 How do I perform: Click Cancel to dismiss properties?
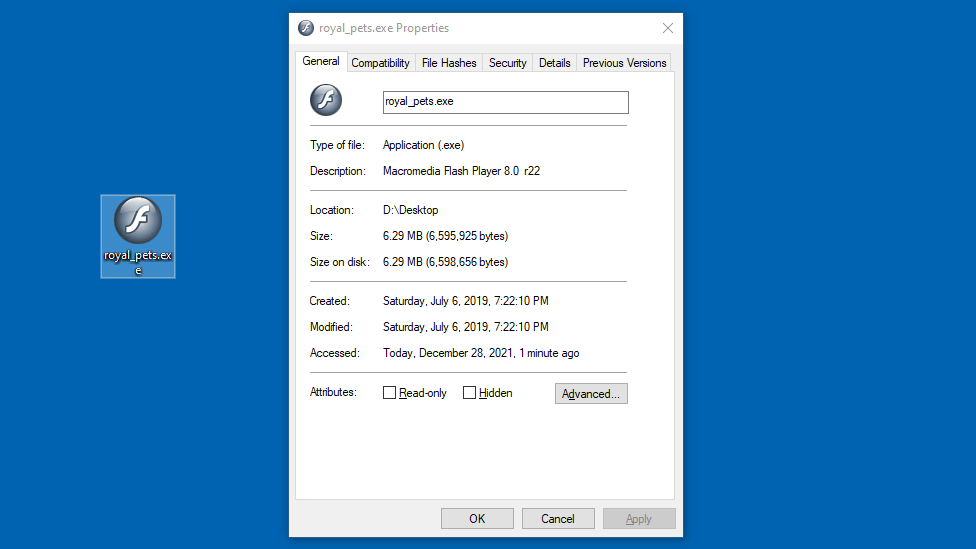pos(558,519)
